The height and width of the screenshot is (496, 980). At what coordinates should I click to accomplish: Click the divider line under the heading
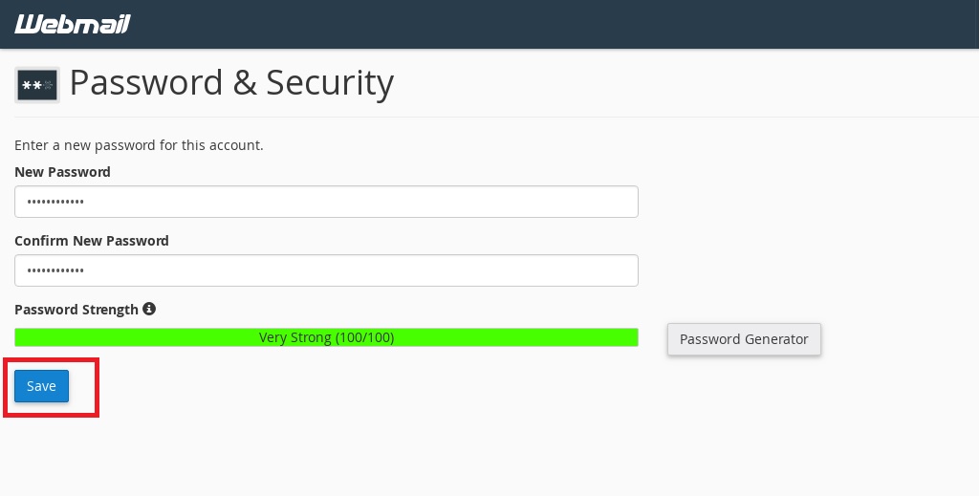(x=496, y=117)
